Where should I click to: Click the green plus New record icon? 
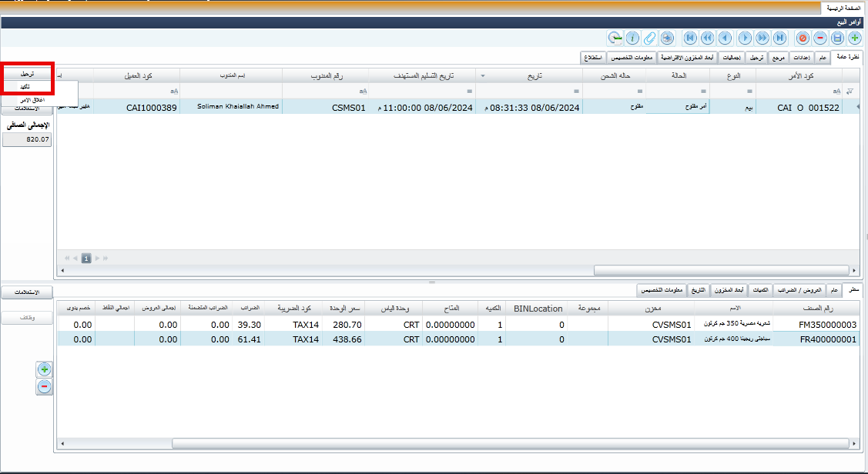[x=854, y=37]
